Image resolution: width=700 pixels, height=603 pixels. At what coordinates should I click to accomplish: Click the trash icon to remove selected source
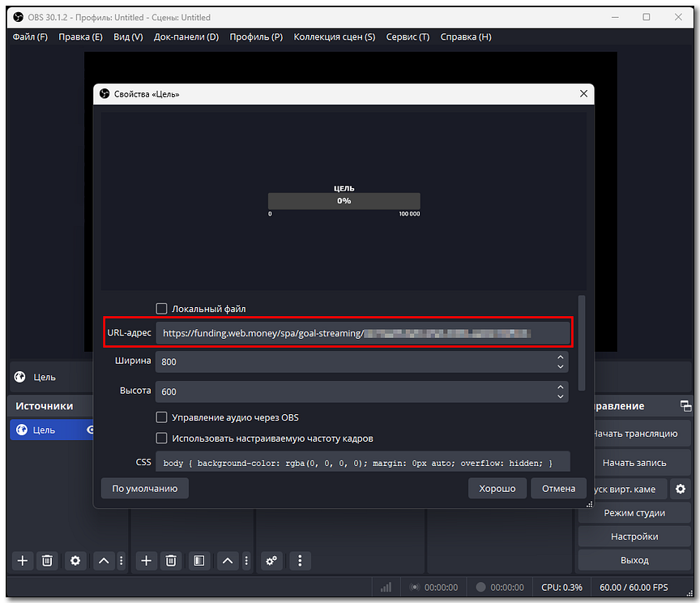pyautogui.click(x=48, y=560)
